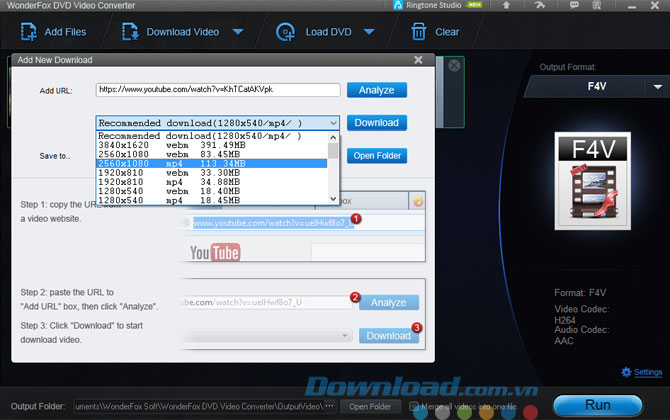Screen dimensions: 670x420
Task: Click the share arrow icon in title bar
Action: click(x=540, y=5)
